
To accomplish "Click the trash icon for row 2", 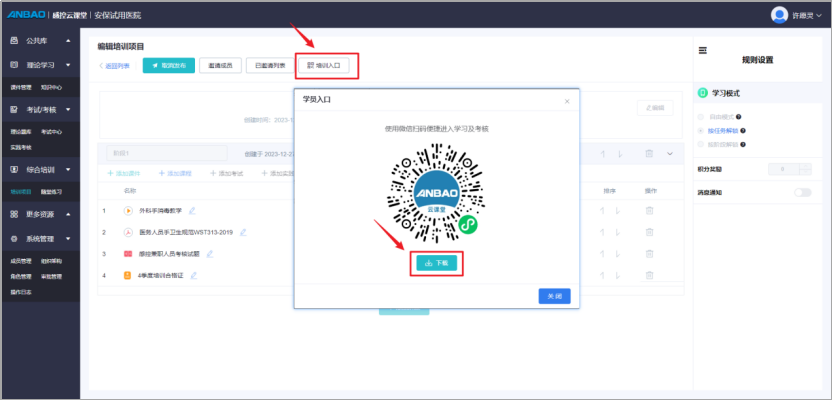I will [649, 232].
